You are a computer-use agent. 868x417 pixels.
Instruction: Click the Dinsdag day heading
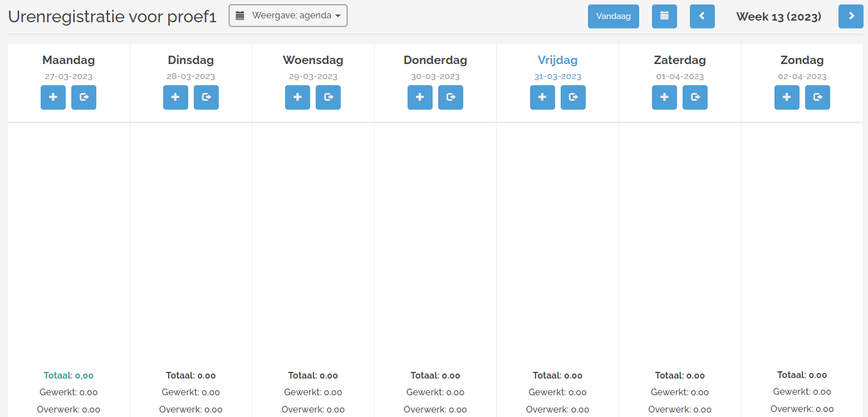pyautogui.click(x=191, y=60)
